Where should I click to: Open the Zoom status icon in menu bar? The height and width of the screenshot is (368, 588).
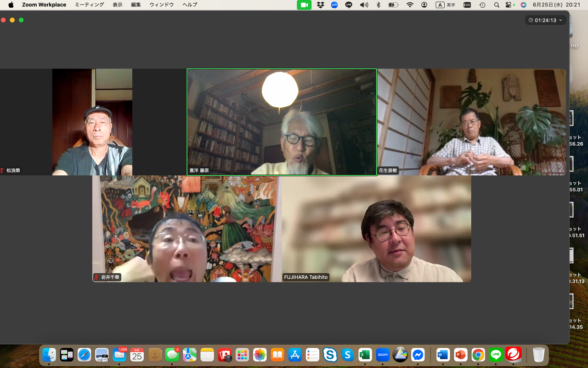[334, 5]
